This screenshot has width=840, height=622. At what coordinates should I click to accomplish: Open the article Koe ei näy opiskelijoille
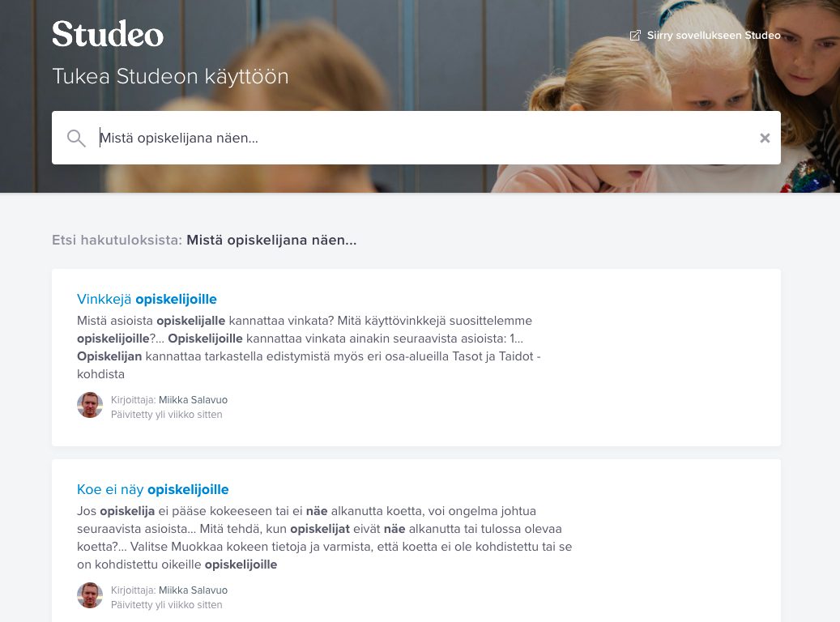click(x=152, y=489)
